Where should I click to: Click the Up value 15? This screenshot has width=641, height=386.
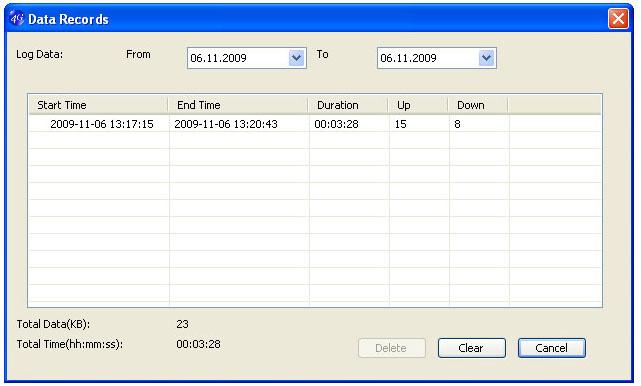(x=401, y=124)
